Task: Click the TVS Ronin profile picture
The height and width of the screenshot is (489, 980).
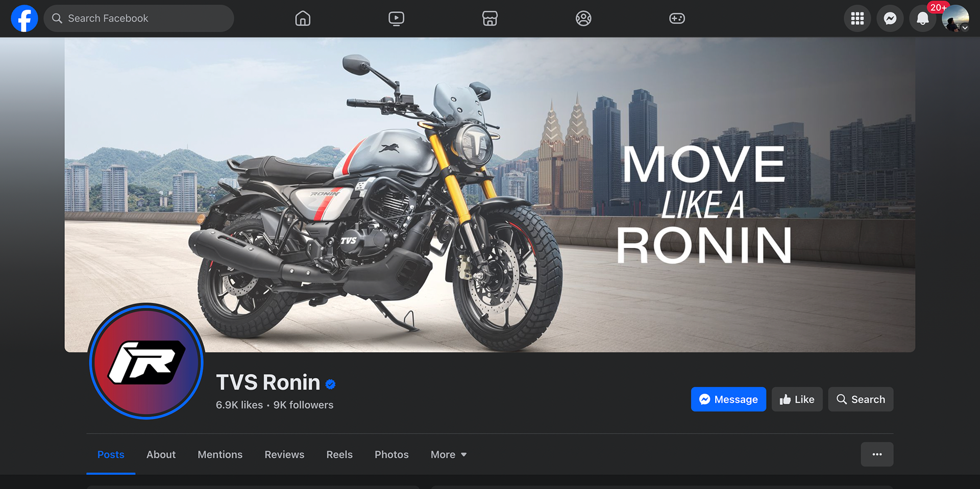Action: [x=146, y=362]
